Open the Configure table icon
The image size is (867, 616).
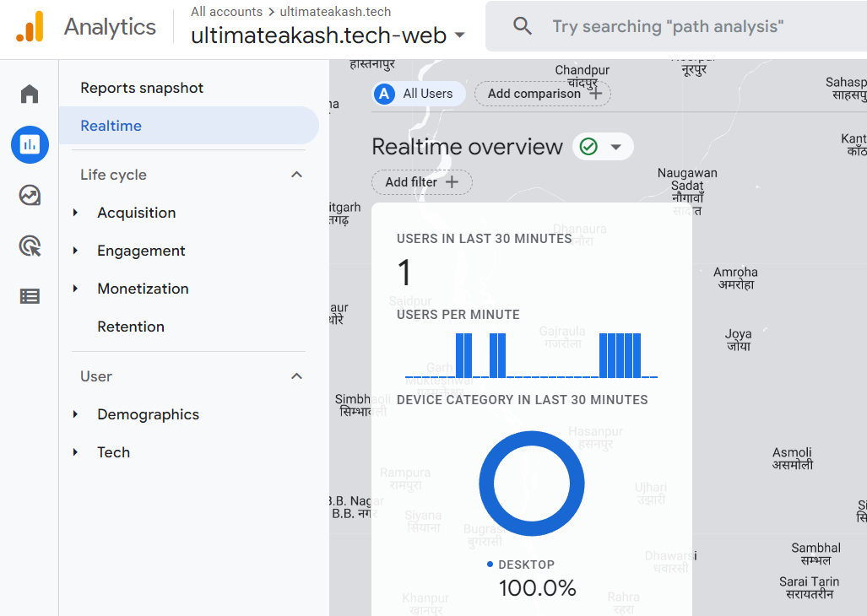tap(30, 296)
